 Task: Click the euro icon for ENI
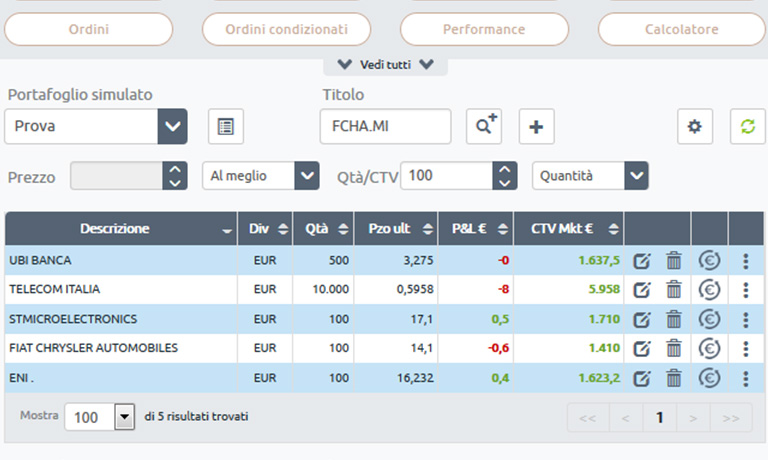pos(709,378)
